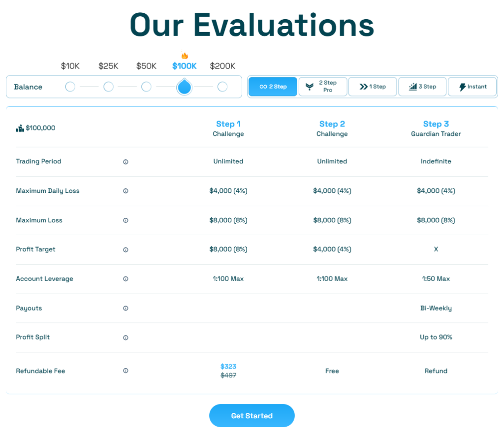Viewport: 504px width, 435px height.
Task: Choose the $50K balance circle
Action: 146,87
